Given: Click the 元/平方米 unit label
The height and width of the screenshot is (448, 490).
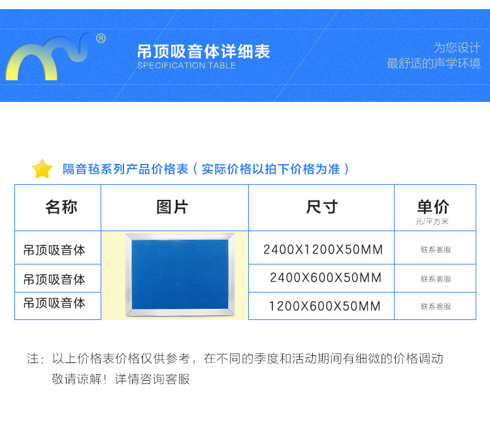Looking at the screenshot, I should tap(432, 221).
